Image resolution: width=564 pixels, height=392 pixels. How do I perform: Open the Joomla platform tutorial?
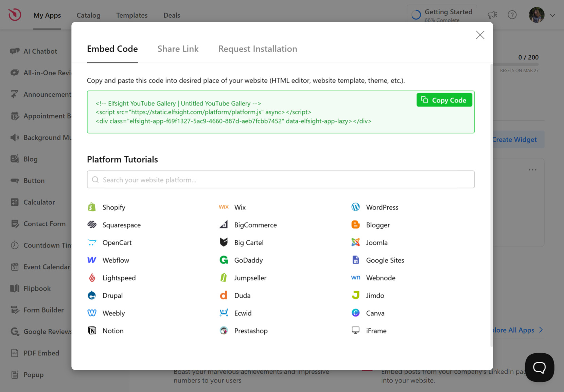coord(376,242)
